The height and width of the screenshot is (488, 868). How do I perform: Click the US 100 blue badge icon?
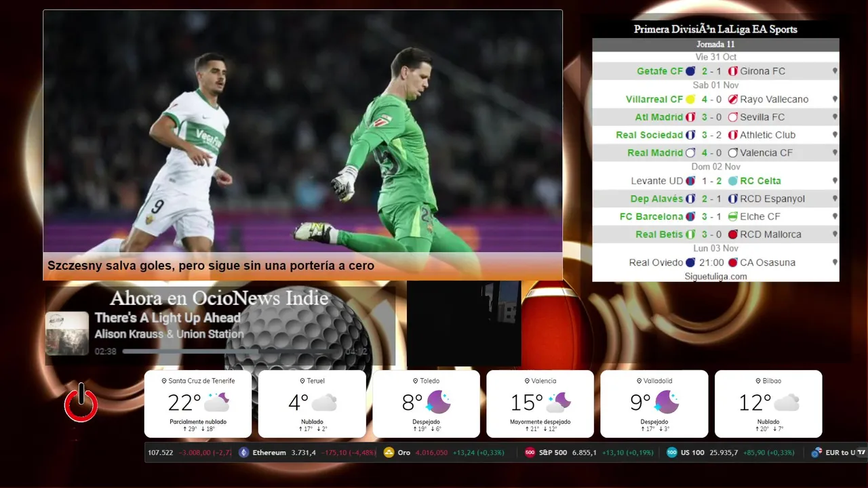tap(671, 453)
